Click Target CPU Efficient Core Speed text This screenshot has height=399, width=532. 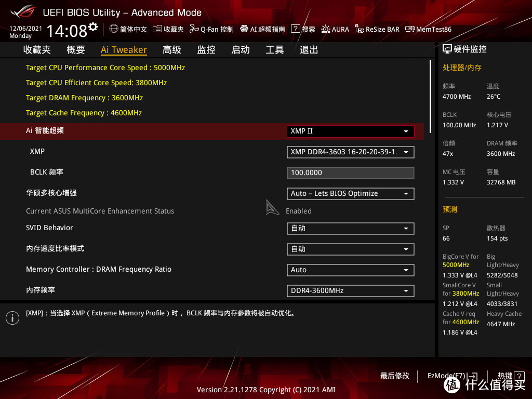pyautogui.click(x=96, y=83)
